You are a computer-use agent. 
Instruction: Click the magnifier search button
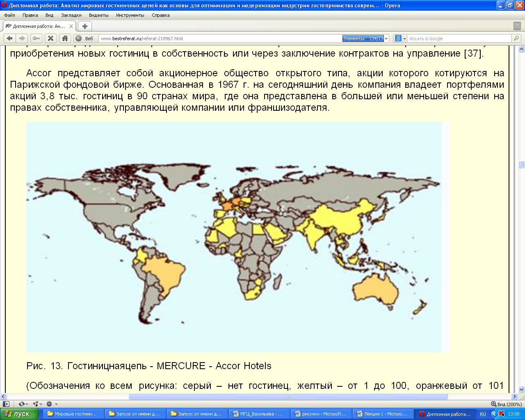(x=516, y=39)
